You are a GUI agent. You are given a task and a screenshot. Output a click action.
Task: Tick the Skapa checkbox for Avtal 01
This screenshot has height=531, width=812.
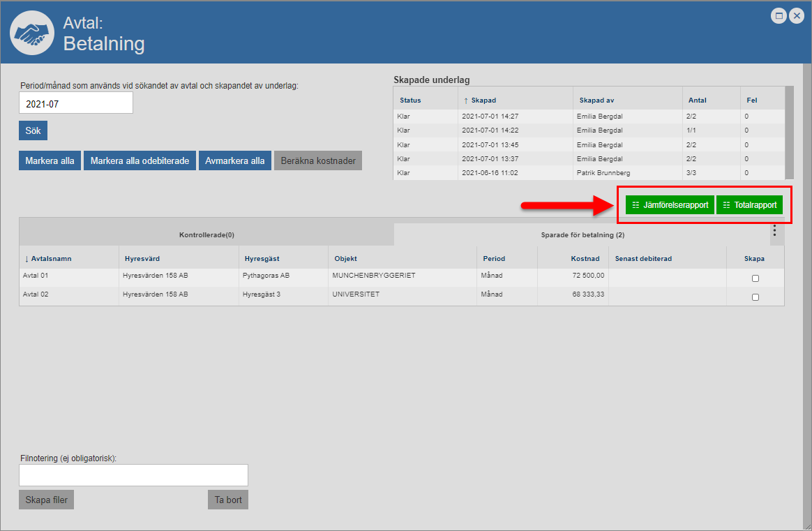(x=755, y=278)
